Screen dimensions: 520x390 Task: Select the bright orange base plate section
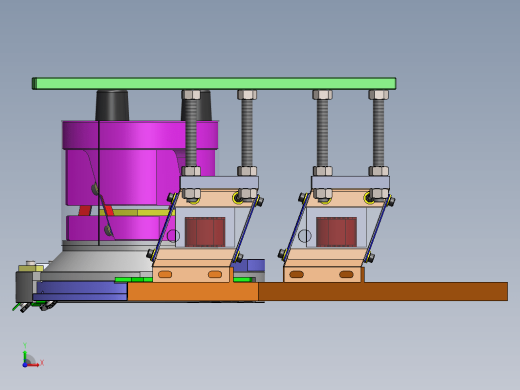tap(193, 291)
